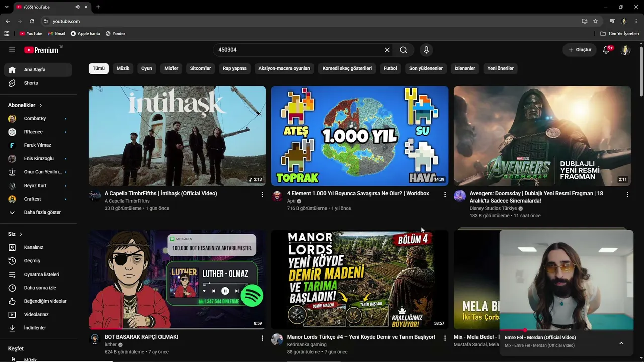The image size is (644, 362).
Task: Open Beğendiğim videolar liked videos
Action: coord(38,301)
